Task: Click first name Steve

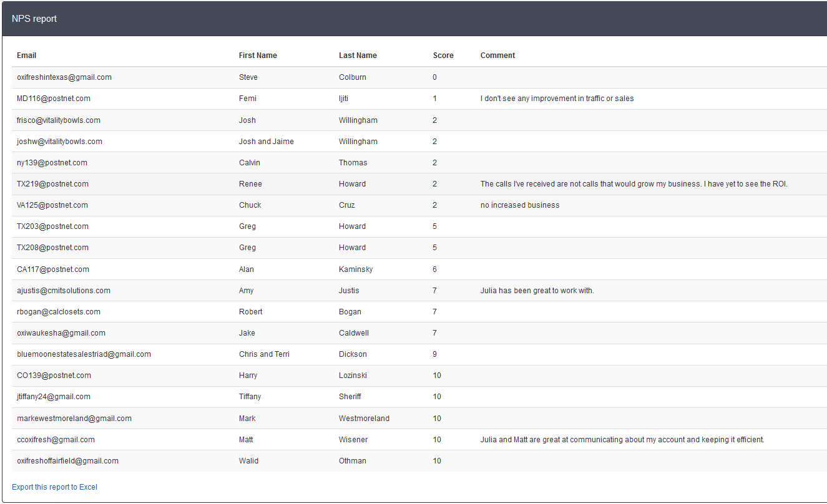Action: coord(248,77)
